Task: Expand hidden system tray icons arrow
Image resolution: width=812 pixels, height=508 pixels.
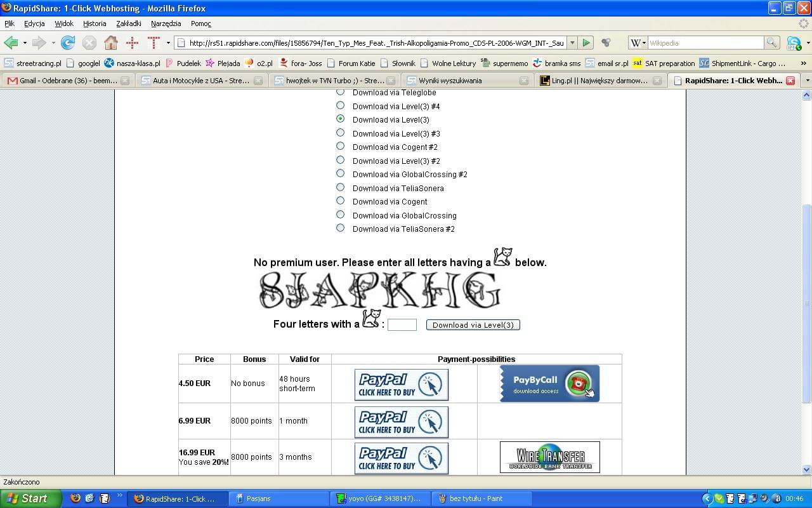Action: coord(707,498)
